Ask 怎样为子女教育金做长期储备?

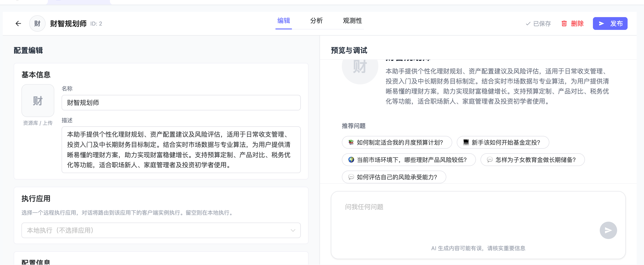click(x=532, y=159)
